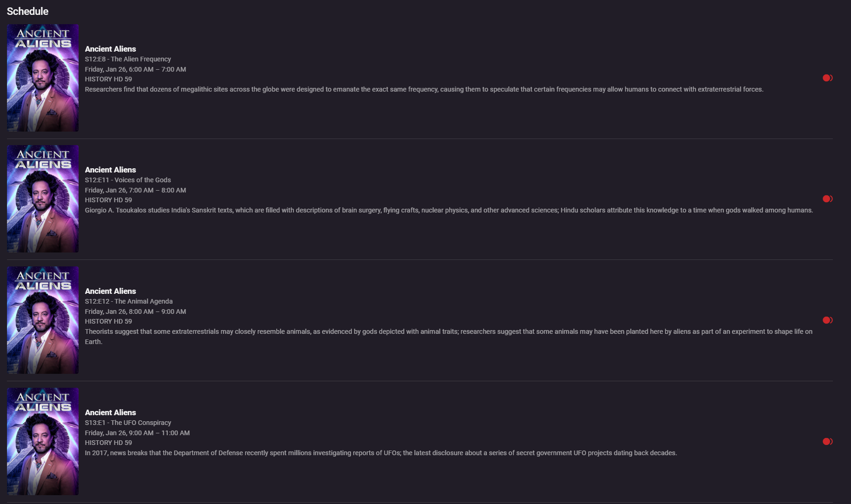
Task: Click the poster for Voices of the Gods
Action: coord(43,199)
